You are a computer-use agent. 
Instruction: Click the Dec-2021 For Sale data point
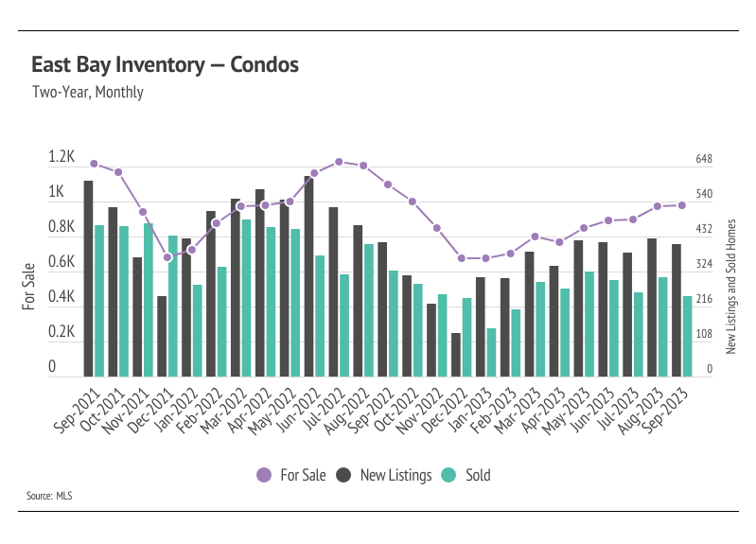click(x=167, y=257)
